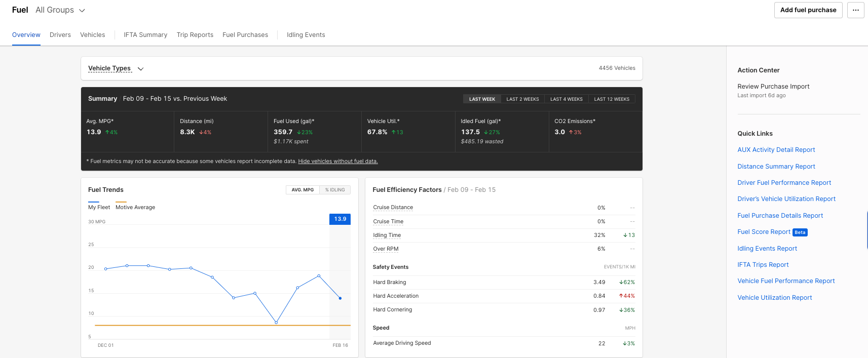Click the Vehicle Types chevron arrow
The image size is (868, 358).
(x=141, y=69)
